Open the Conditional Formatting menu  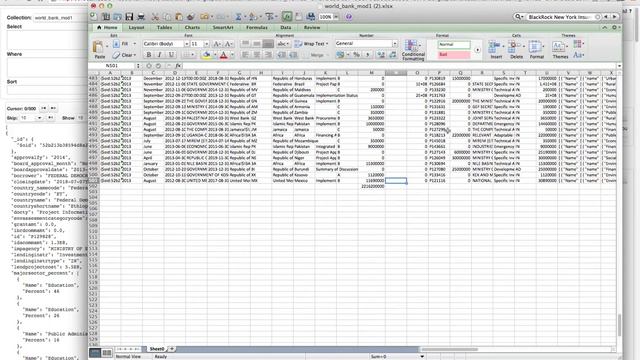click(413, 50)
